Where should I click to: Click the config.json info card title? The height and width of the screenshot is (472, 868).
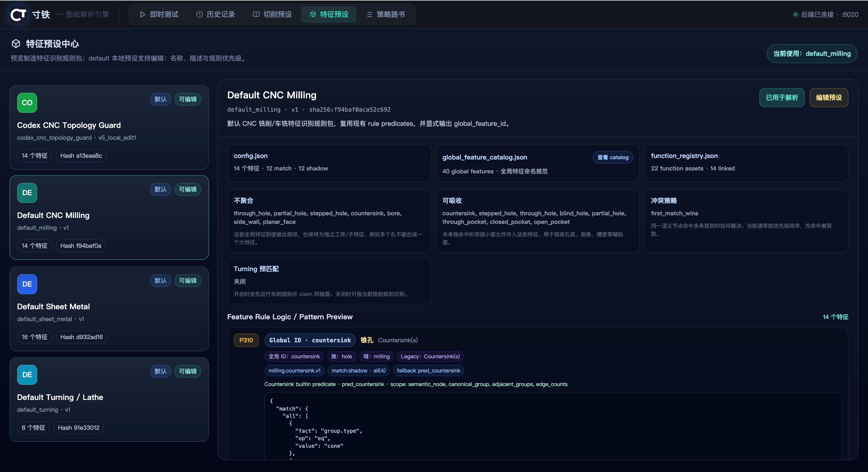tap(251, 156)
